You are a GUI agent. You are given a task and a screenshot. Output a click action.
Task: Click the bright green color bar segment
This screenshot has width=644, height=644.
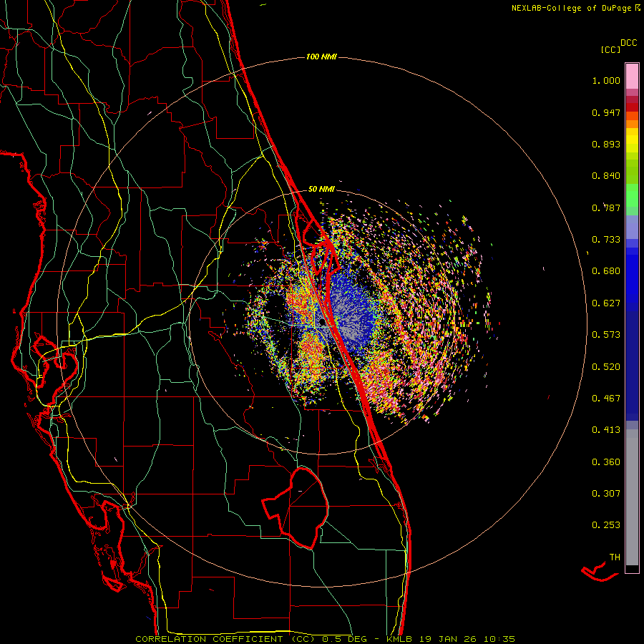632,195
